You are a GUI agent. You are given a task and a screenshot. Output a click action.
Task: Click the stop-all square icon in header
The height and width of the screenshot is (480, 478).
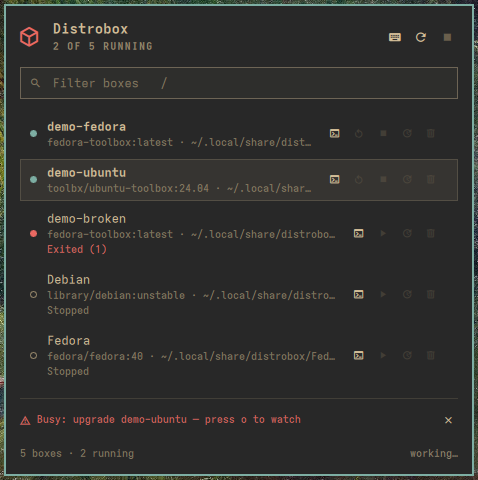[x=447, y=37]
